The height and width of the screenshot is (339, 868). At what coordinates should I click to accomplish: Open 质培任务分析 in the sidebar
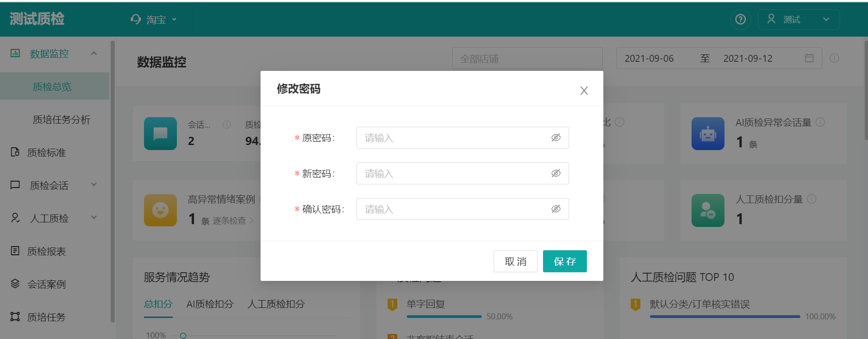point(61,119)
